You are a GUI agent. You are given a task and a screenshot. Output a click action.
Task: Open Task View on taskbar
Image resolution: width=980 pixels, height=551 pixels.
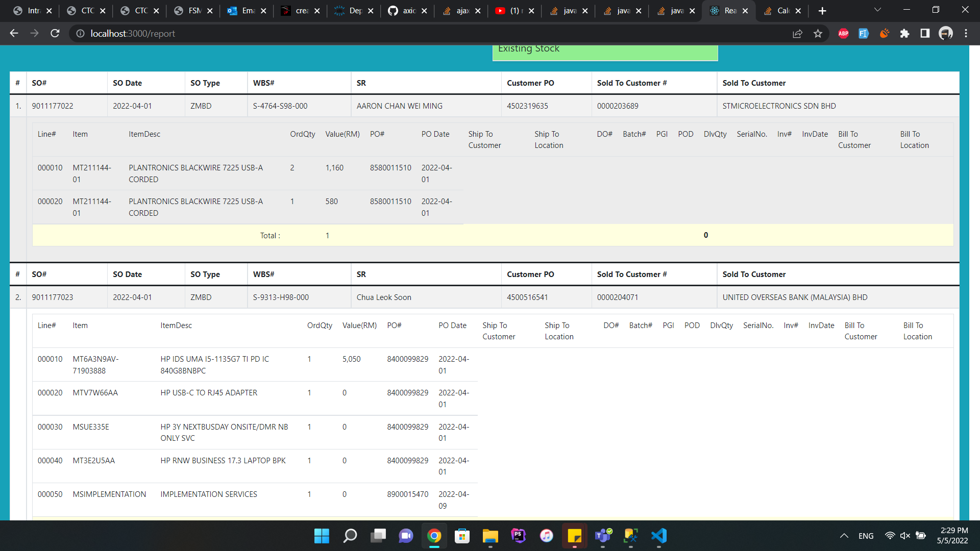pos(378,536)
